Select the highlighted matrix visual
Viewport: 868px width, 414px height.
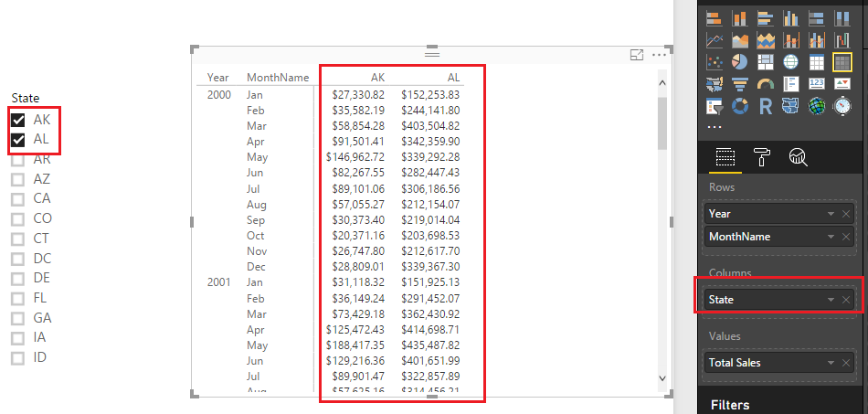pyautogui.click(x=842, y=62)
